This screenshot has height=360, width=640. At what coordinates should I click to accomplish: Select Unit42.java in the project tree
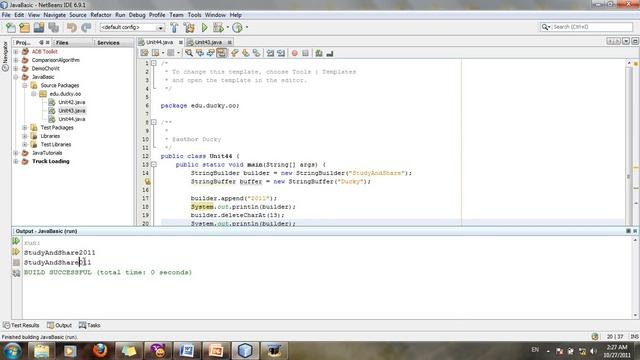point(71,102)
